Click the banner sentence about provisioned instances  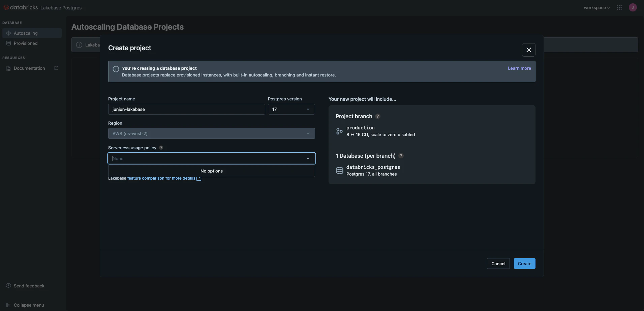229,75
